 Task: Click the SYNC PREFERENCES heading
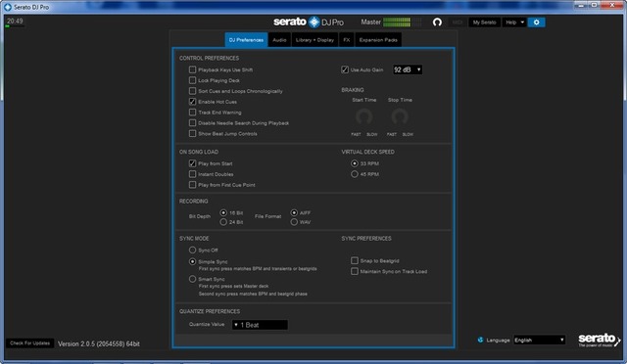[x=366, y=238]
